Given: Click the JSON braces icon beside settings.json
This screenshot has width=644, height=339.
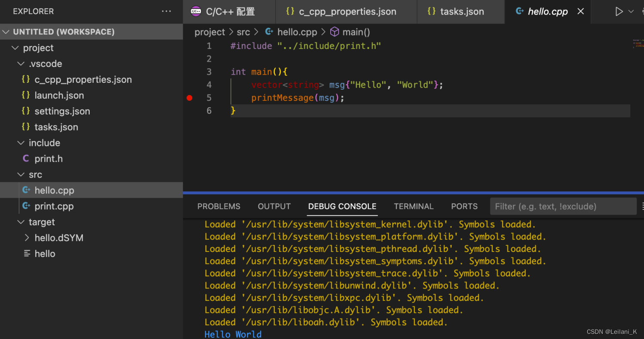Looking at the screenshot, I should point(26,111).
